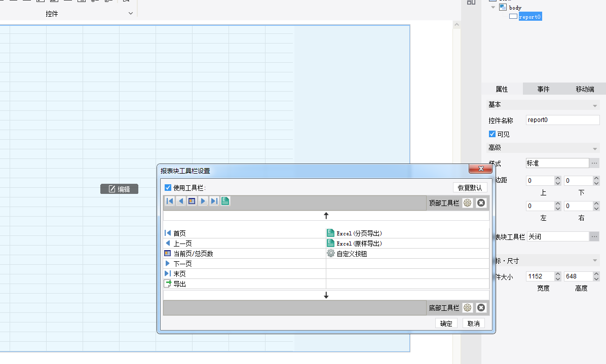Decrease the top margin (上) stepper
The width and height of the screenshot is (606, 364).
pyautogui.click(x=558, y=183)
